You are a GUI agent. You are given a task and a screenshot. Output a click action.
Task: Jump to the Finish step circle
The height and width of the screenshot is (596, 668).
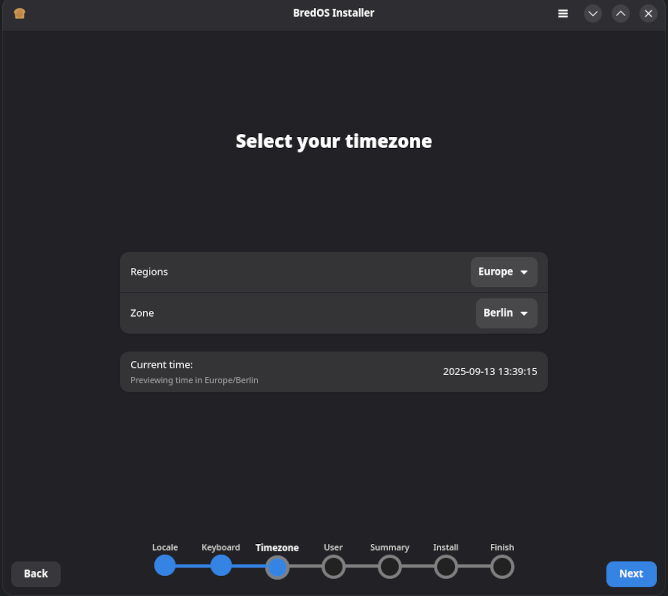[502, 567]
